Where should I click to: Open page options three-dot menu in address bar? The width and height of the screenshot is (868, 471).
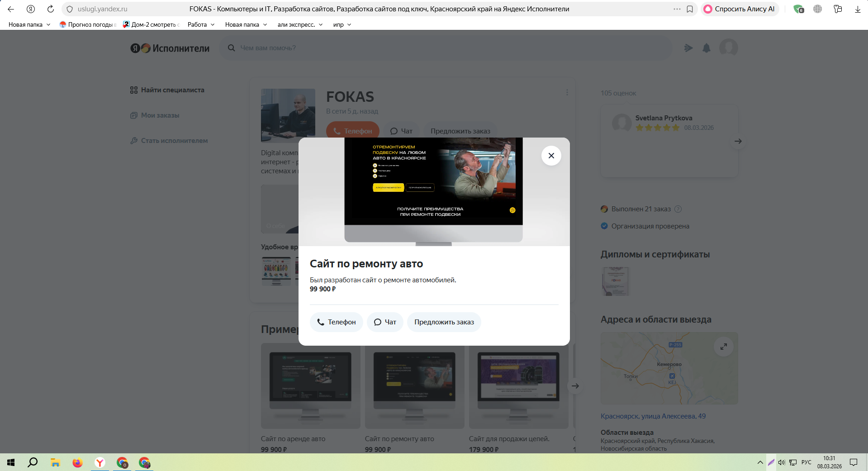pos(677,9)
